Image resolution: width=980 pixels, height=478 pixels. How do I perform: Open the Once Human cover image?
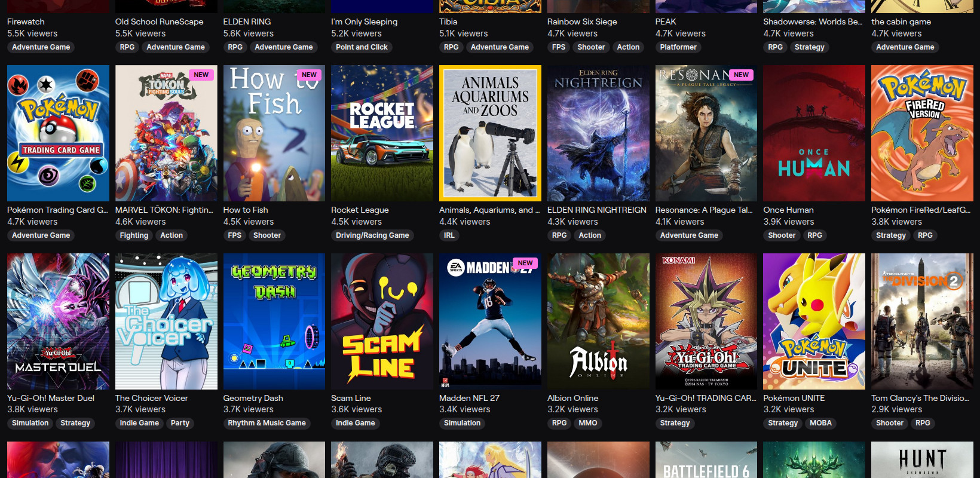click(x=814, y=133)
